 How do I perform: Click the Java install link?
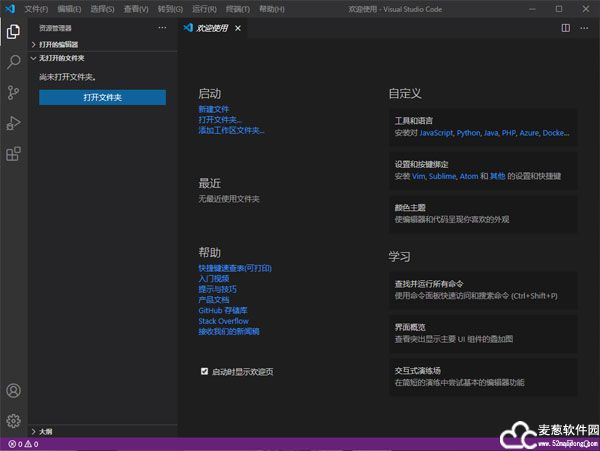click(x=491, y=133)
